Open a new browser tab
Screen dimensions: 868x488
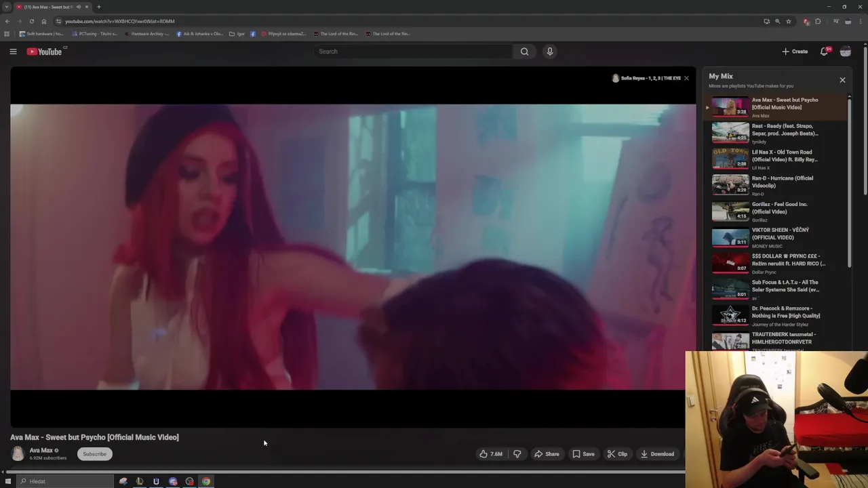99,7
